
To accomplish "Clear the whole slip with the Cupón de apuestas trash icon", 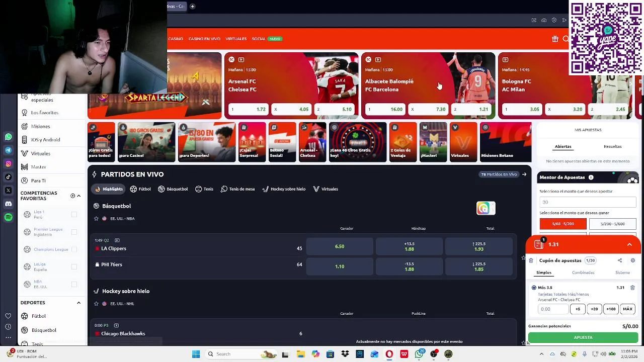I will point(531,260).
